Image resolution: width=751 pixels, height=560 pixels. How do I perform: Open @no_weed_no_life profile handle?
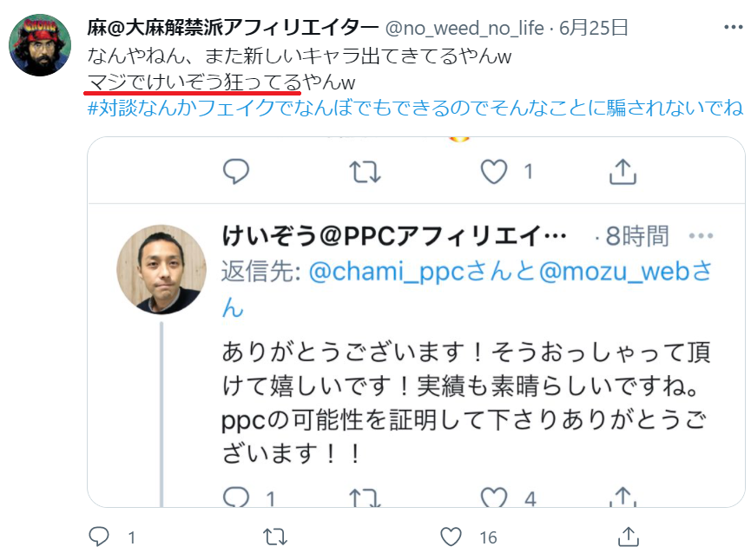(464, 29)
